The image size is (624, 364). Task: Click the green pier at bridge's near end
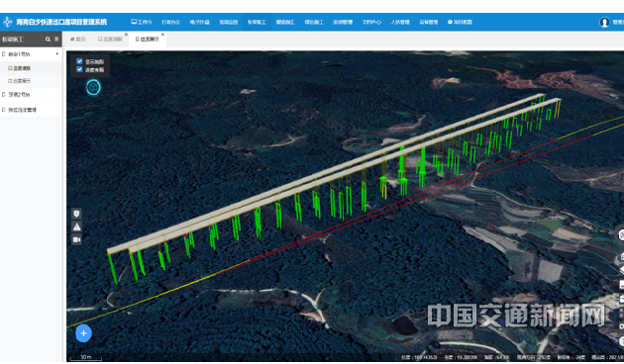(x=113, y=269)
